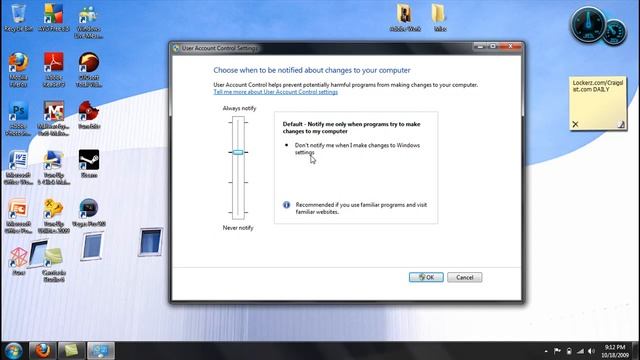Image resolution: width=640 pixels, height=360 pixels.
Task: Set the UAC slider to Always notify level
Action: 238,122
